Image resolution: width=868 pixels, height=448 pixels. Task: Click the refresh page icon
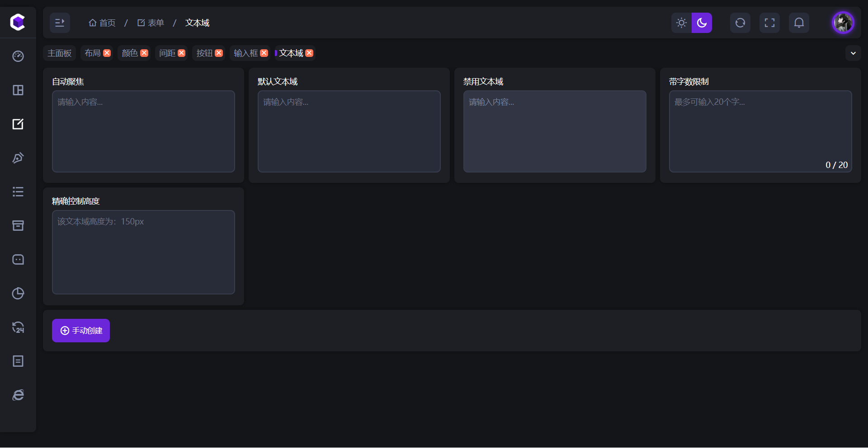(740, 23)
